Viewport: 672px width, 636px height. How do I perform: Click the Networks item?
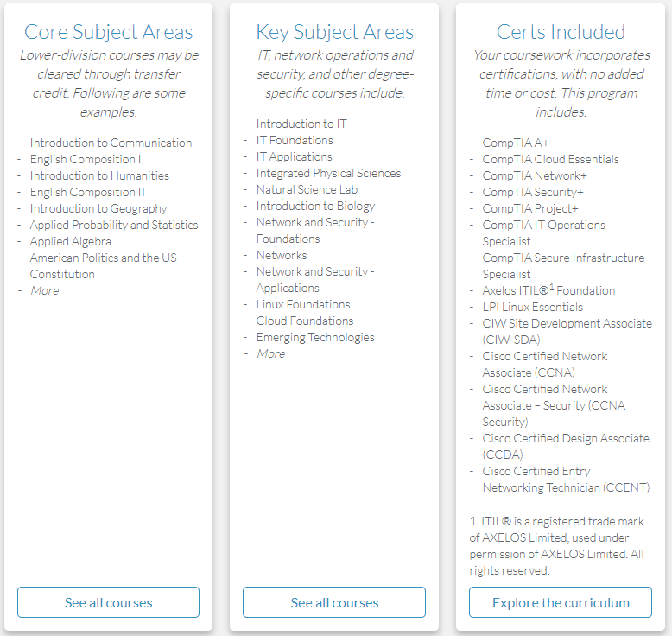(282, 255)
